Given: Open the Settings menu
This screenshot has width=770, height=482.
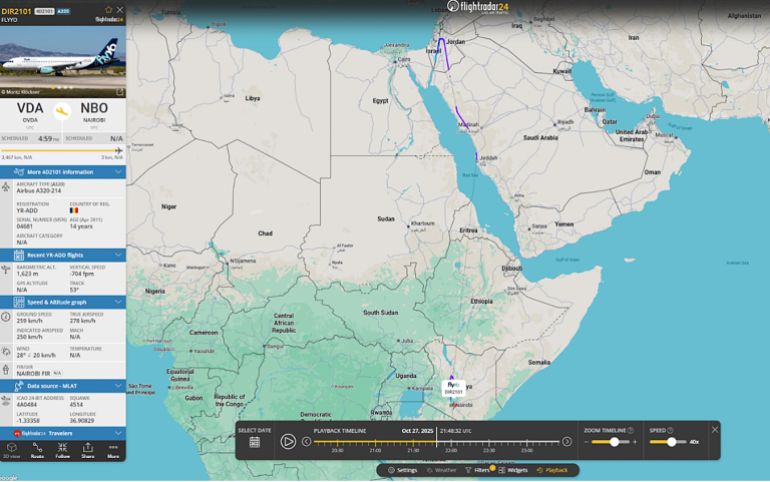Looking at the screenshot, I should pyautogui.click(x=402, y=470).
